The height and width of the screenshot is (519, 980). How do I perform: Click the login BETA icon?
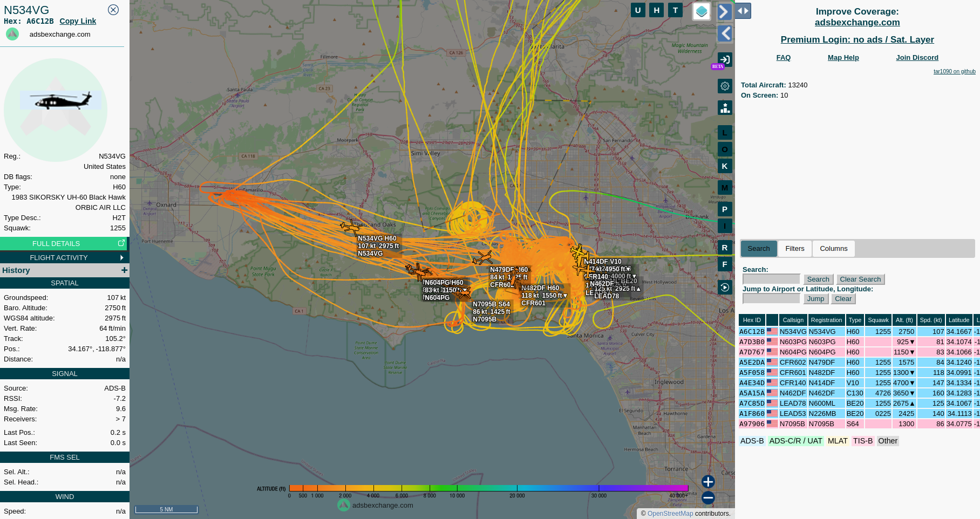pos(725,60)
